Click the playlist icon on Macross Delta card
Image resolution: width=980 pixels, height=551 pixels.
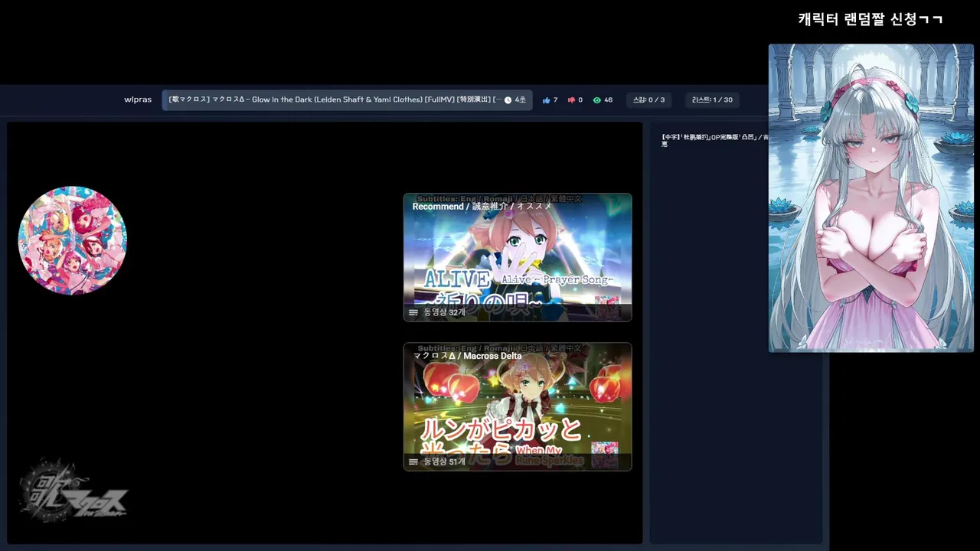(x=413, y=461)
